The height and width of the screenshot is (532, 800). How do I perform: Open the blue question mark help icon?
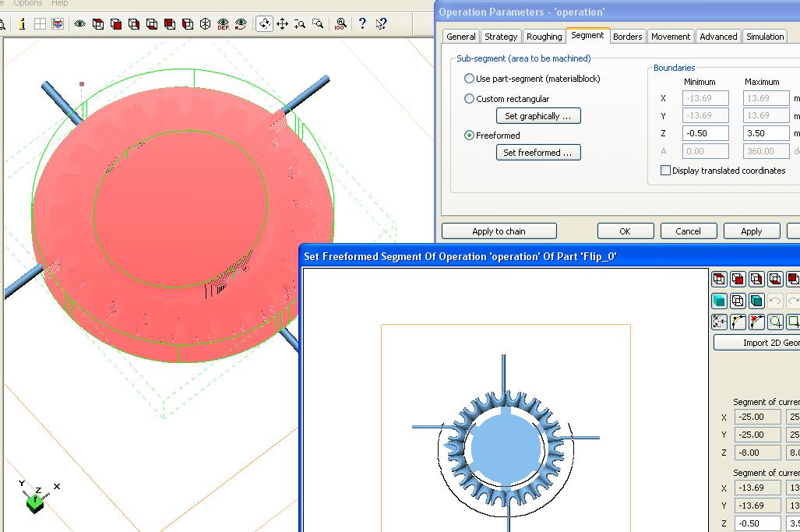point(362,24)
